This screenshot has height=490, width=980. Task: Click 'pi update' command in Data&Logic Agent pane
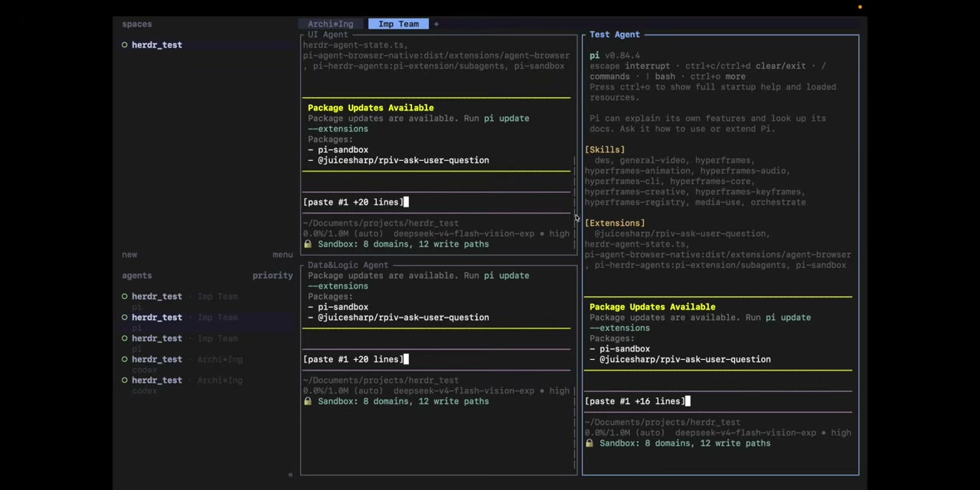pyautogui.click(x=506, y=276)
